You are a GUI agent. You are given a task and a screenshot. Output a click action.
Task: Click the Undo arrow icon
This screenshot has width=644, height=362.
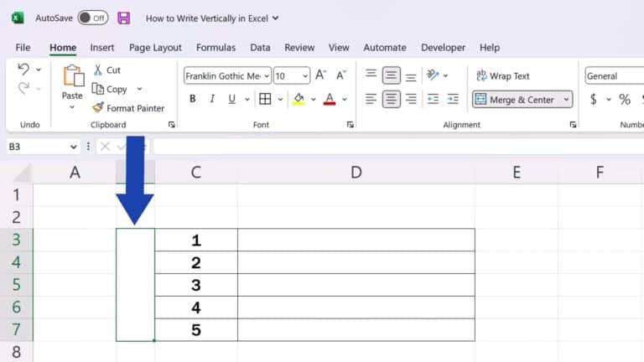(x=23, y=70)
